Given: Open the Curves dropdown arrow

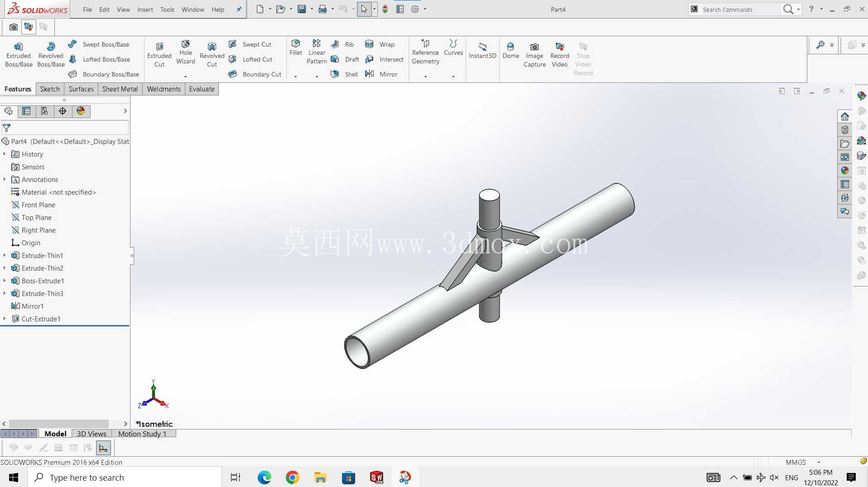Looking at the screenshot, I should [x=453, y=76].
